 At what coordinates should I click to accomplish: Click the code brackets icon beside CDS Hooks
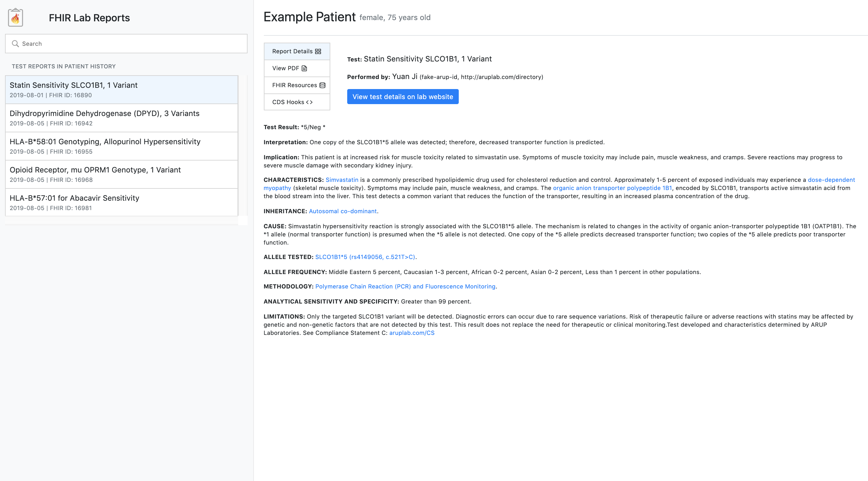coord(309,102)
